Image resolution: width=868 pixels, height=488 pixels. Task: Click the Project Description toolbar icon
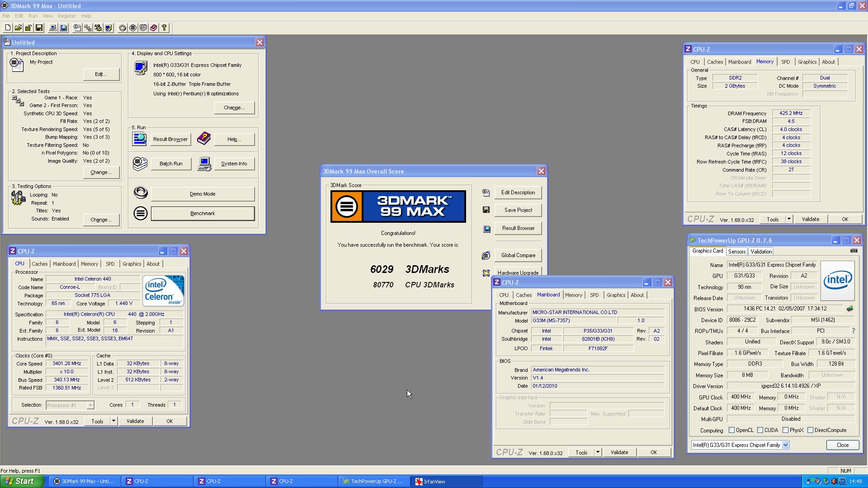click(77, 28)
